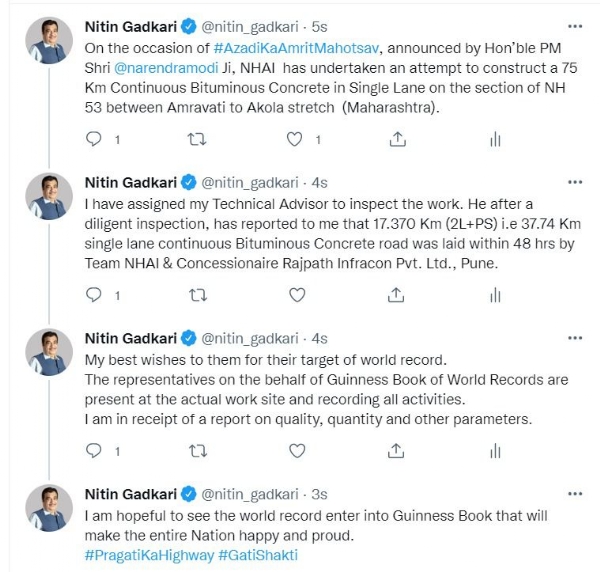
Task: Like the first tweet about Bituminous Concrete
Action: [x=295, y=140]
